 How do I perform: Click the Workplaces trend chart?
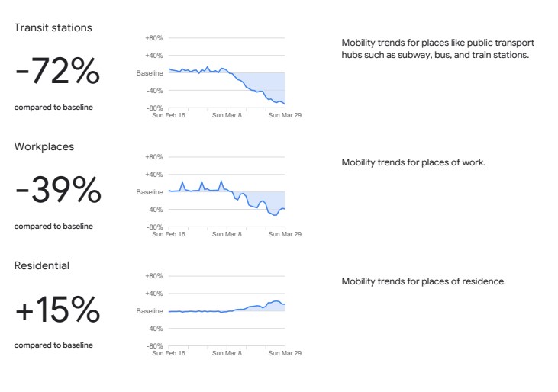(226, 193)
